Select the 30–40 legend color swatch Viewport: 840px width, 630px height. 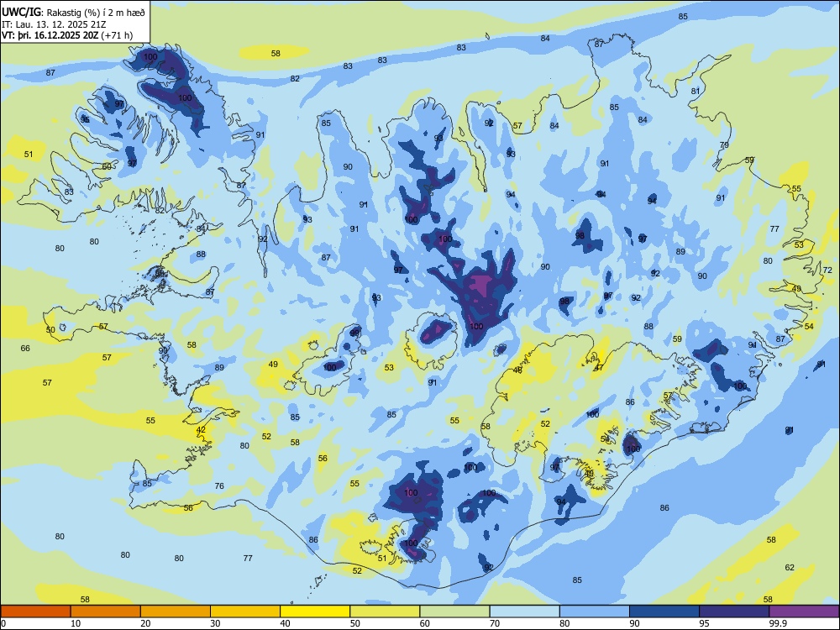(245, 612)
